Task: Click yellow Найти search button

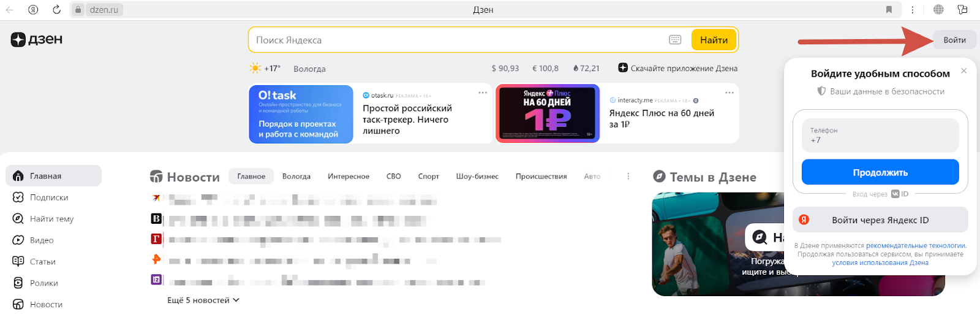Action: point(714,40)
